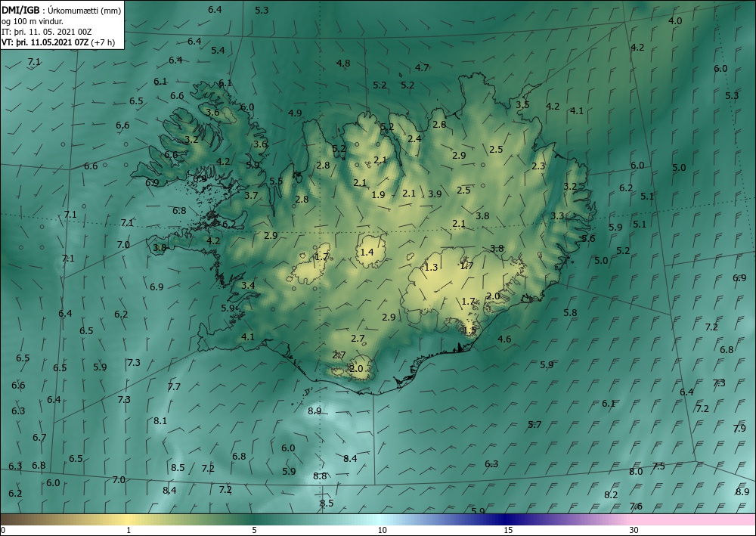Click the 5.6 value on the map
756x536 pixels.
(x=588, y=239)
